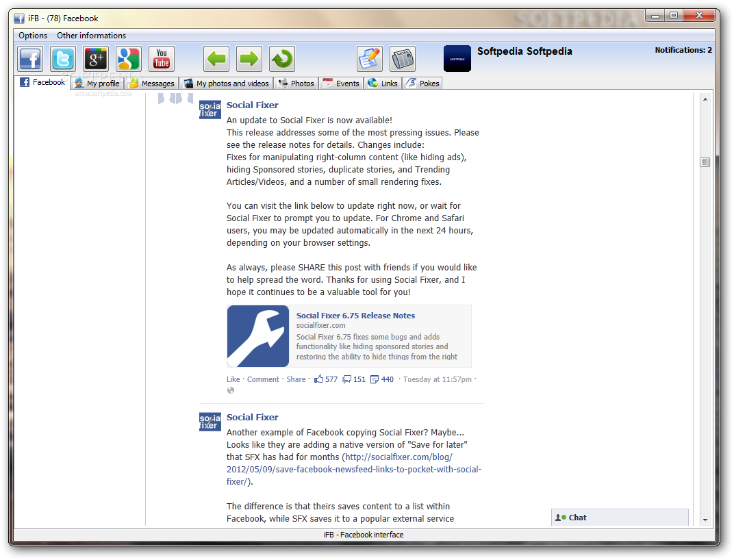Click Notifications: 2 label
This screenshot has height=560, width=734.
click(x=683, y=50)
